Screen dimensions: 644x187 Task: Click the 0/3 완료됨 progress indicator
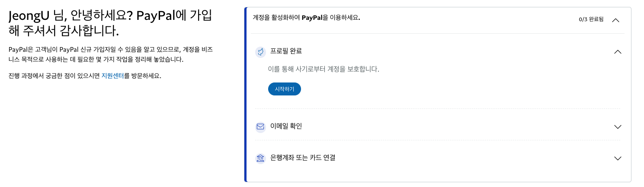tap(591, 20)
